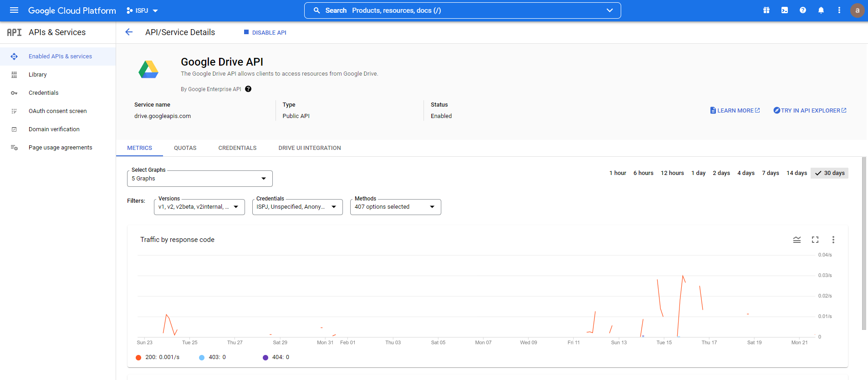Open the Versions filter dropdown
This screenshot has height=380, width=868.
click(x=199, y=207)
